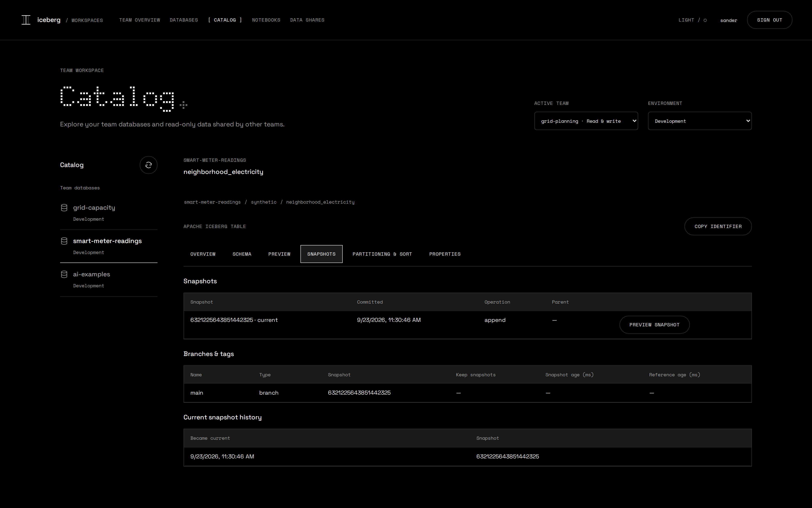Screen dimensions: 812x508
Task: Click the Sign Out button
Action: (x=769, y=20)
